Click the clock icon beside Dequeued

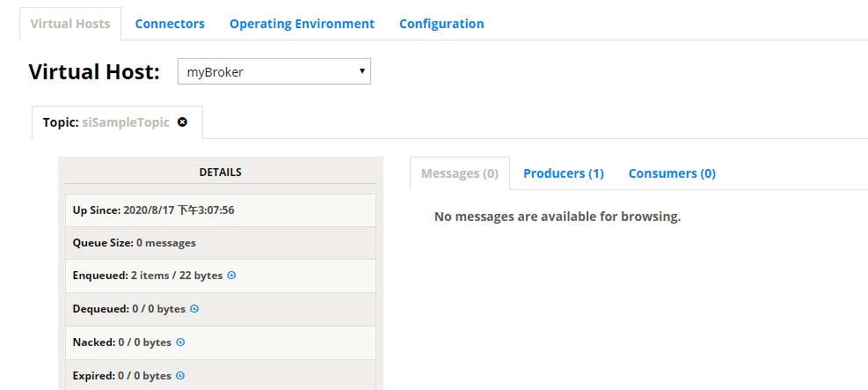click(194, 309)
